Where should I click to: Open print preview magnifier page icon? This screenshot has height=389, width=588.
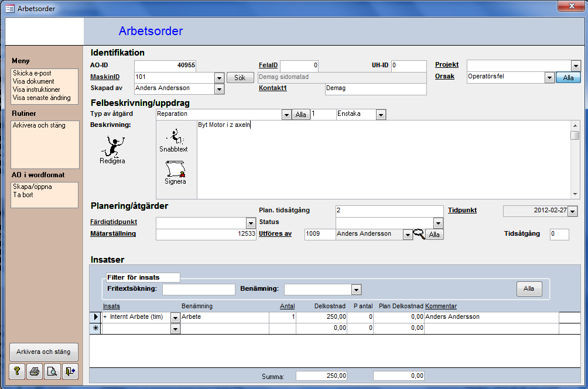(52, 371)
